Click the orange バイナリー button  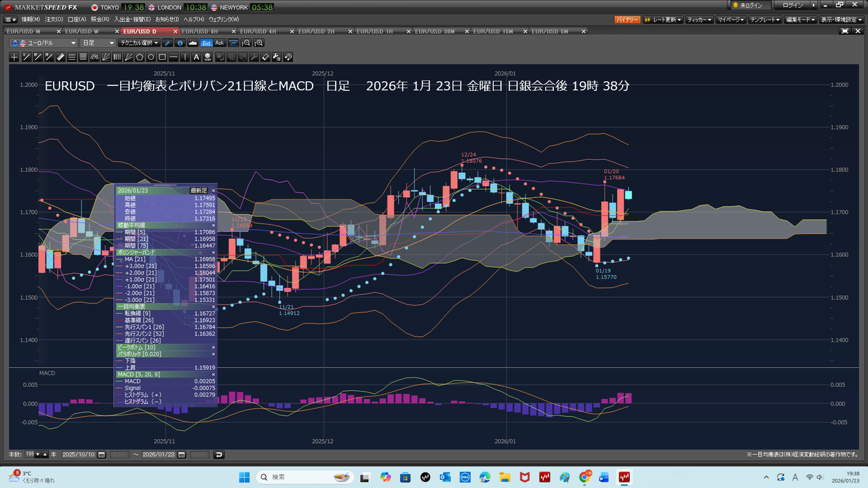coord(627,20)
